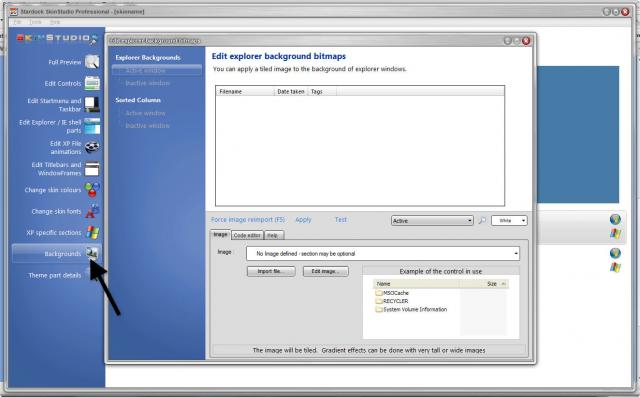This screenshot has height=397, width=640.
Task: Click System Volume Information folder icon
Action: click(x=378, y=309)
